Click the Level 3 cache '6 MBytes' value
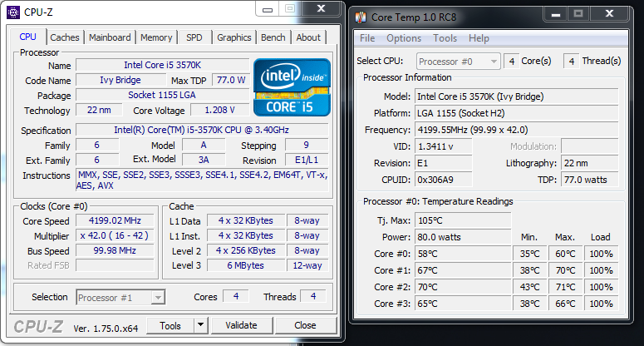The height and width of the screenshot is (346, 644). tap(246, 265)
